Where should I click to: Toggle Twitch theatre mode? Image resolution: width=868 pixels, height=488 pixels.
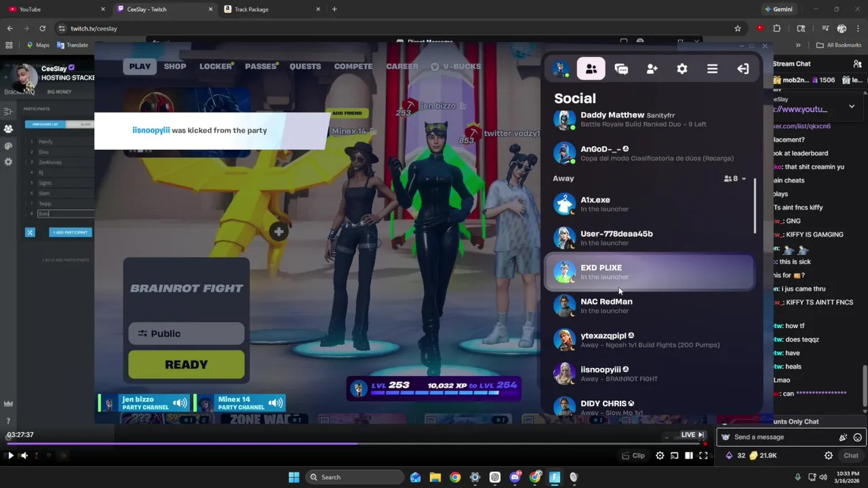(x=688, y=455)
